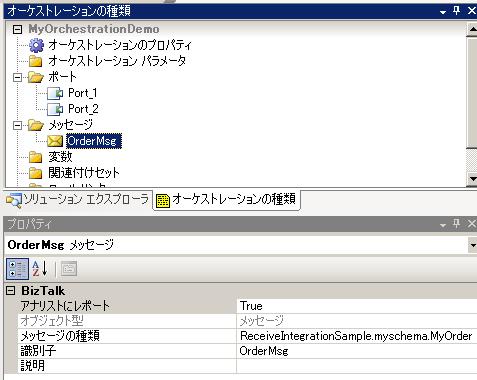The height and width of the screenshot is (380, 477).
Task: Click the orchestration properties gear icon
Action: click(x=36, y=45)
